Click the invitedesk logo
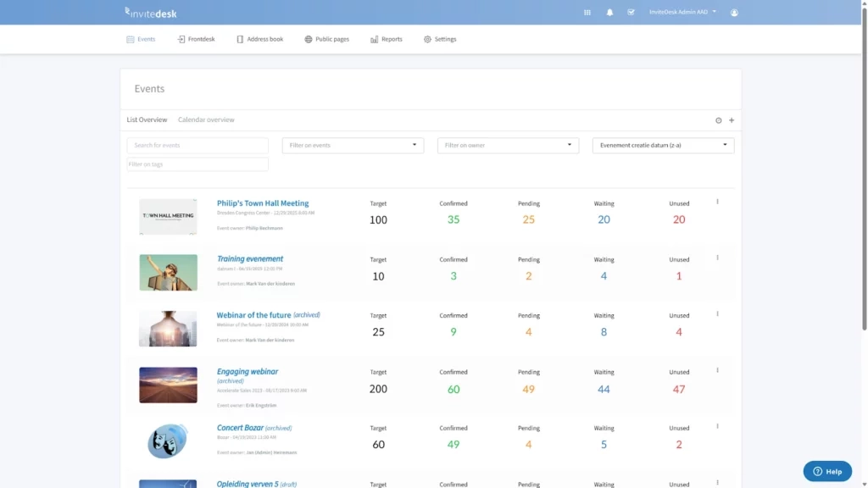This screenshot has height=488, width=868. [151, 12]
